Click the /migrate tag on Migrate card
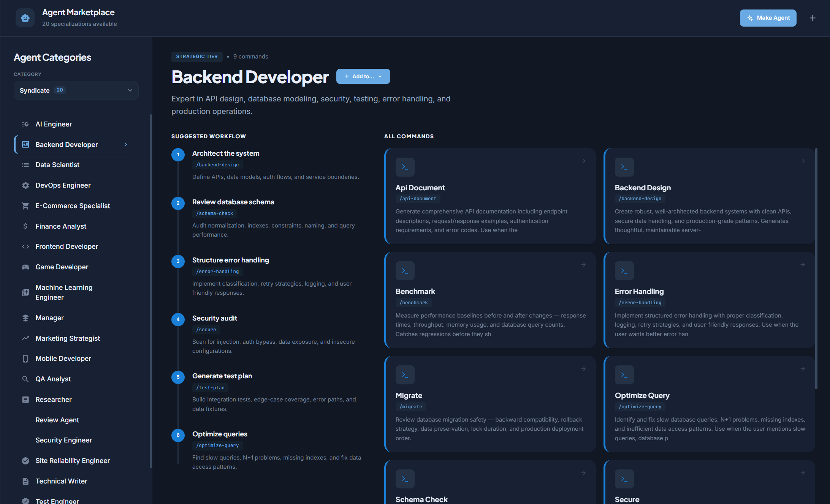The height and width of the screenshot is (504, 830). tap(410, 407)
